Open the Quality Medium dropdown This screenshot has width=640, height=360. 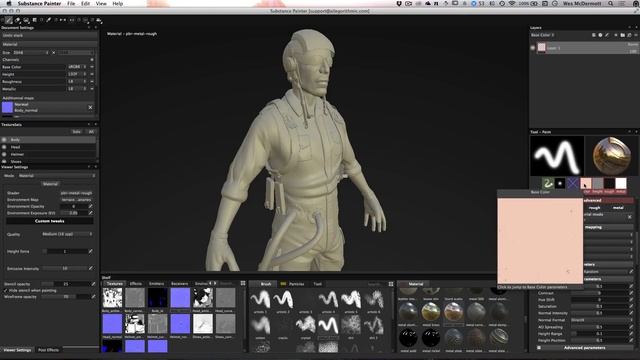point(67,234)
